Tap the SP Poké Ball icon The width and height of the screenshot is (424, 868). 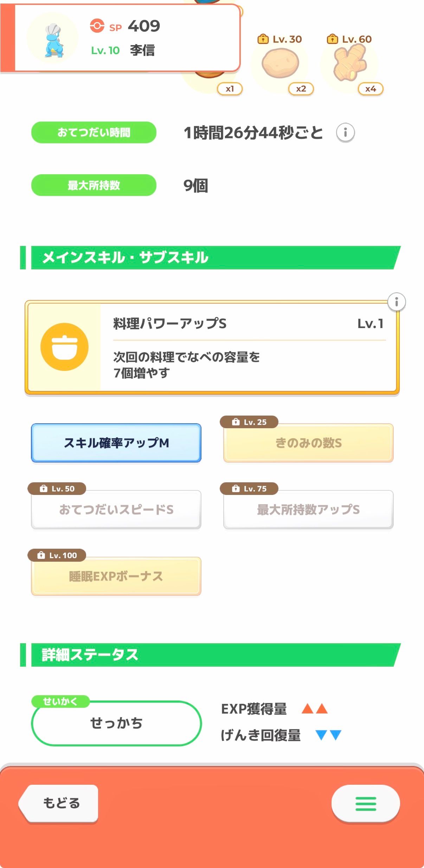[x=97, y=26]
